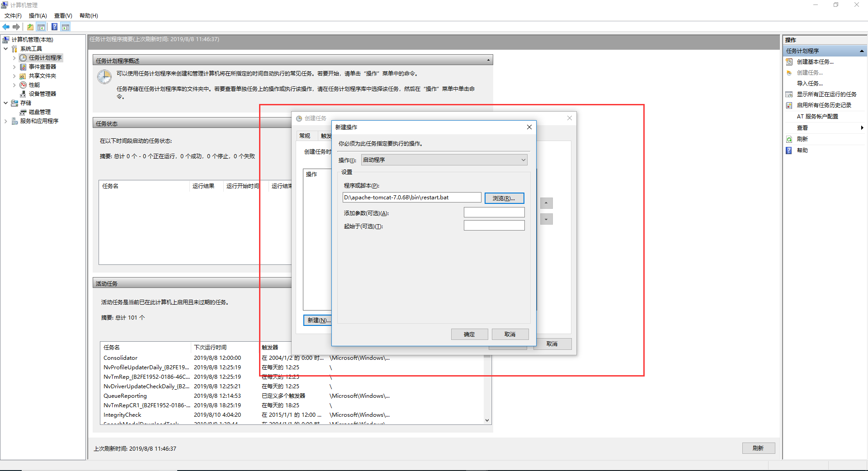Click the active tasks list scroll-down arrow
Viewport: 868px width, 471px height.
tap(487, 420)
